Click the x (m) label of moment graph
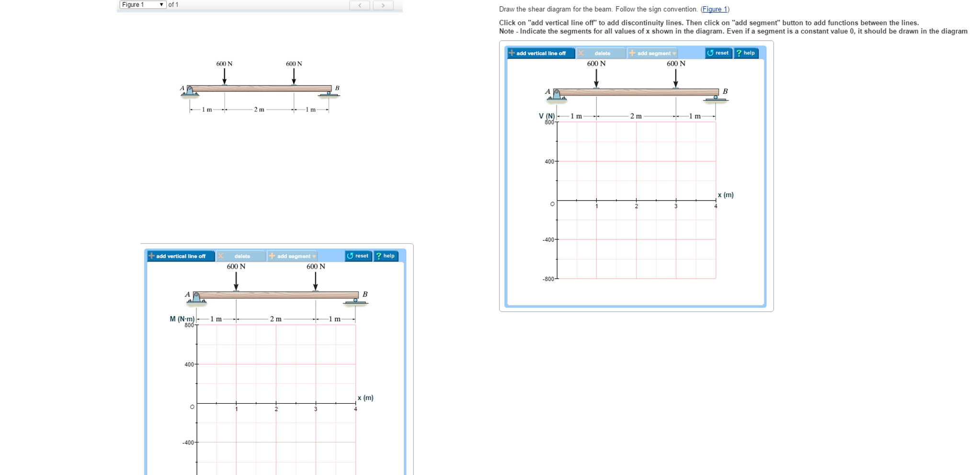Viewport: 980px width, 475px height. (365, 398)
